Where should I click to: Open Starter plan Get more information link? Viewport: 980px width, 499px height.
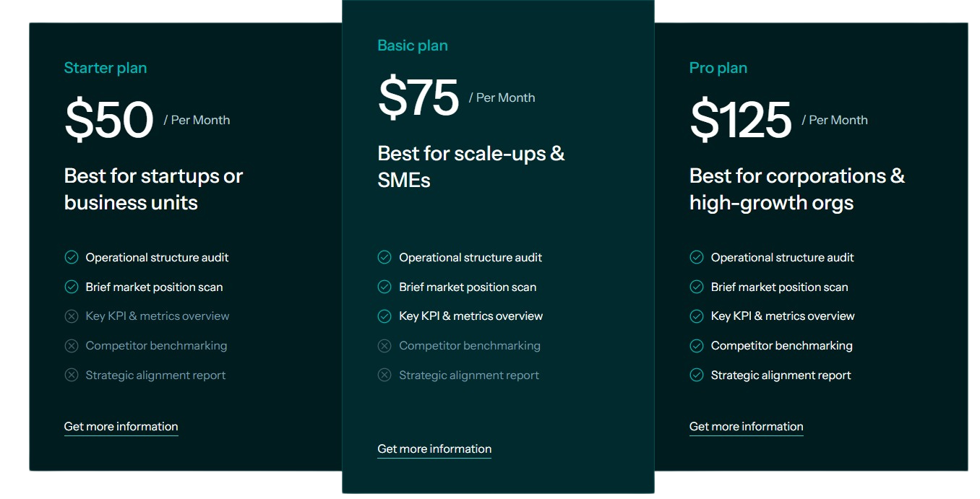tap(121, 426)
